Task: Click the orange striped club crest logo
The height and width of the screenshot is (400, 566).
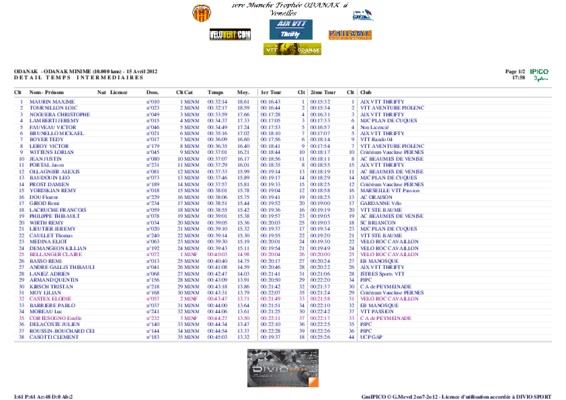Action: tap(201, 13)
